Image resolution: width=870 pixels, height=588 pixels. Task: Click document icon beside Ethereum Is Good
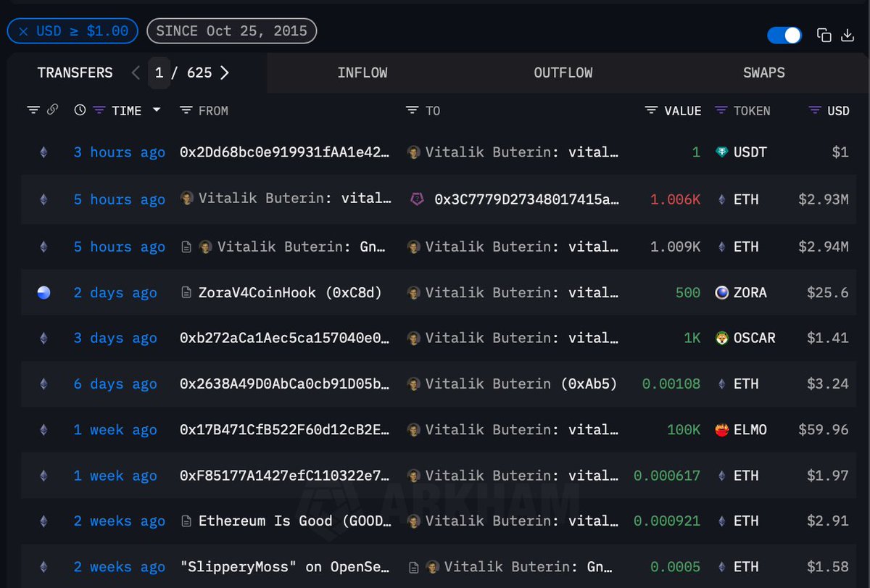tap(186, 521)
